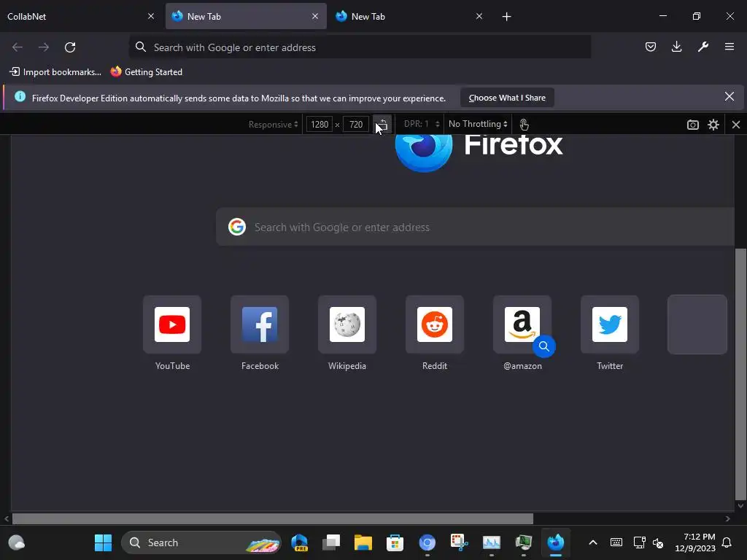Take screenshot of viewport camera icon
The height and width of the screenshot is (560, 747).
(693, 125)
